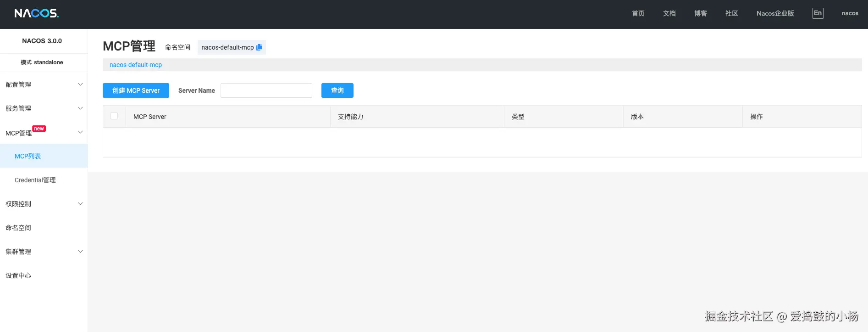Click the 操作 column header
868x332 pixels.
802,117
